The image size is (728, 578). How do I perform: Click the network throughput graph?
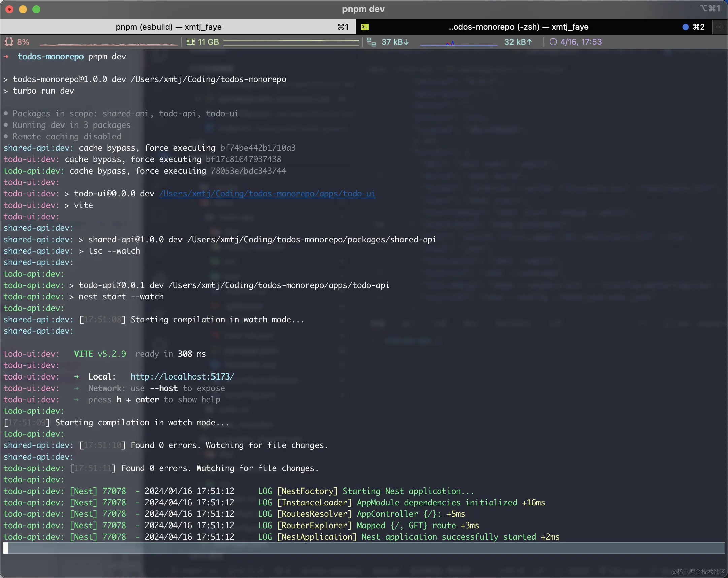[x=458, y=42]
